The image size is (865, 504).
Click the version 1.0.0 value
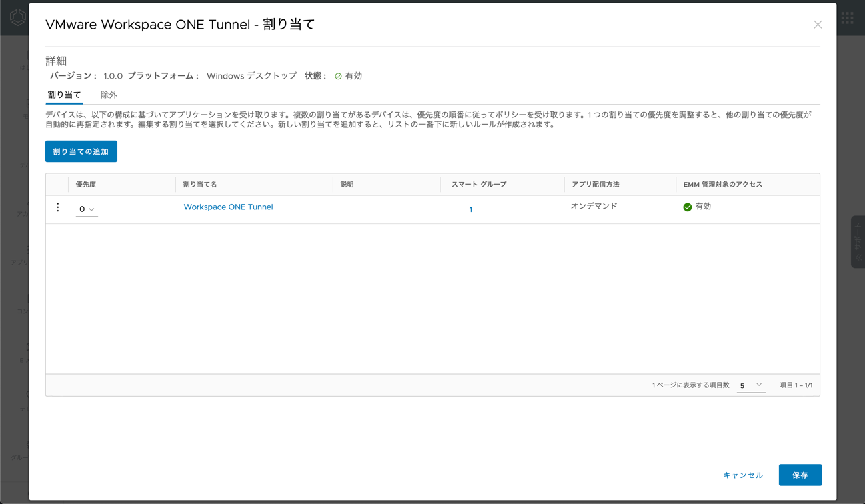113,77
